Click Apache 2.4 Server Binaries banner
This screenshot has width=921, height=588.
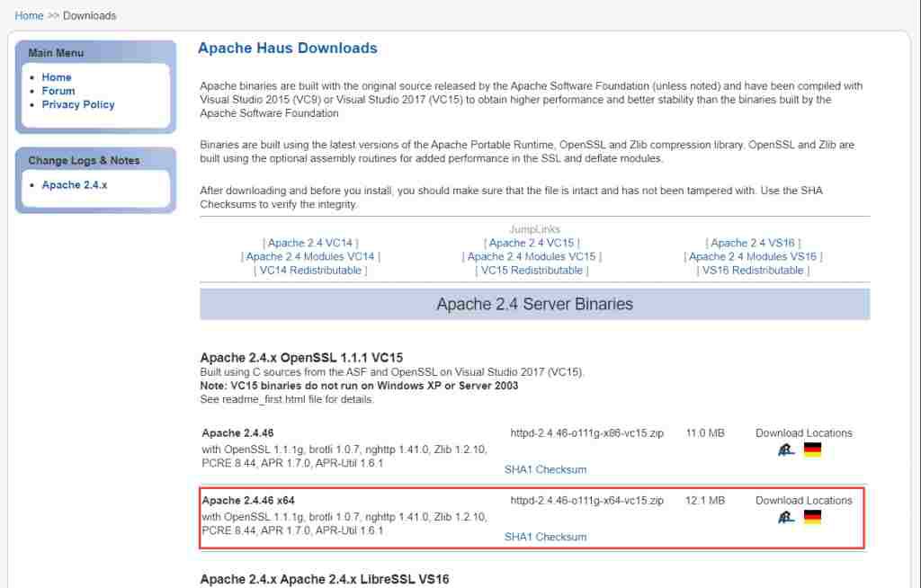534,304
